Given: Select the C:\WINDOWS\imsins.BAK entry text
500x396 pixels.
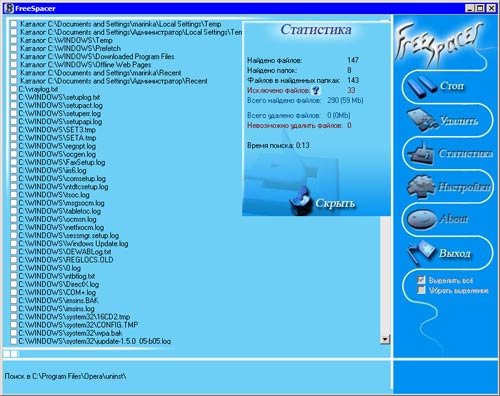Looking at the screenshot, I should [x=58, y=301].
